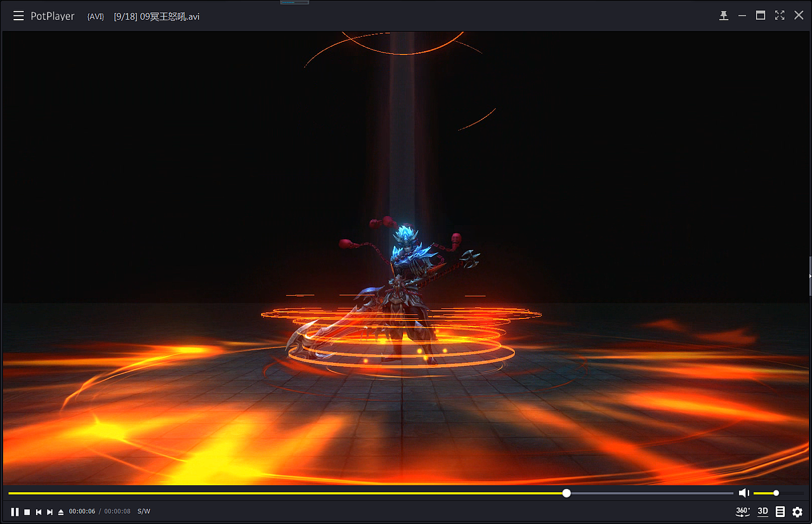Screen dimensions: 812x524
Task: Click the seek bar progress handle
Action: click(x=566, y=493)
